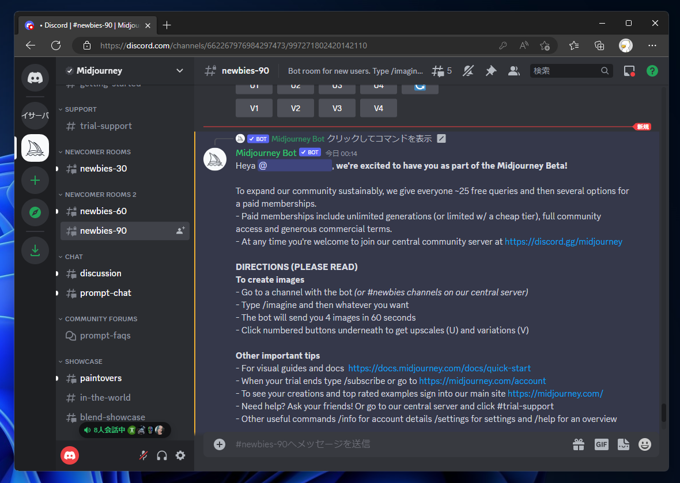Open the discord.gg/midjourney link

click(563, 242)
